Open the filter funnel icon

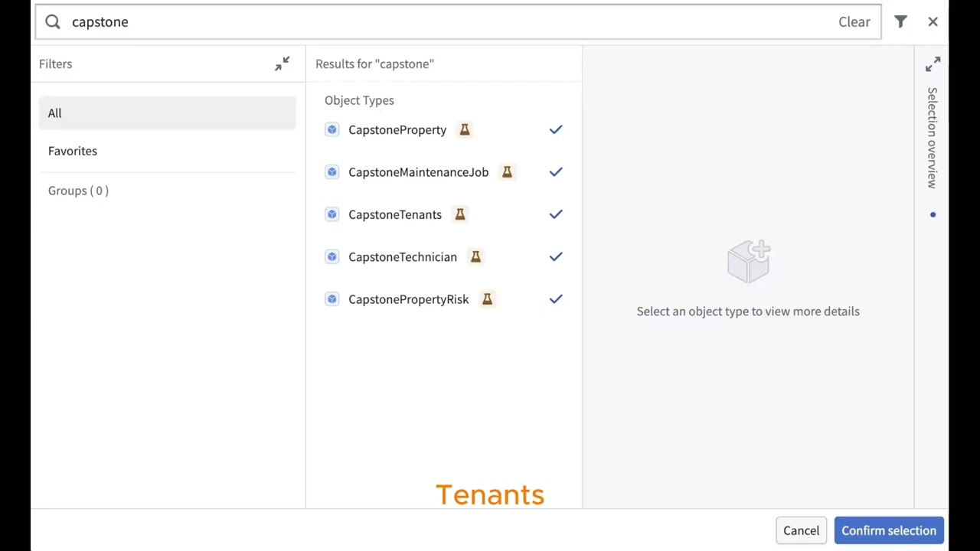coord(900,21)
